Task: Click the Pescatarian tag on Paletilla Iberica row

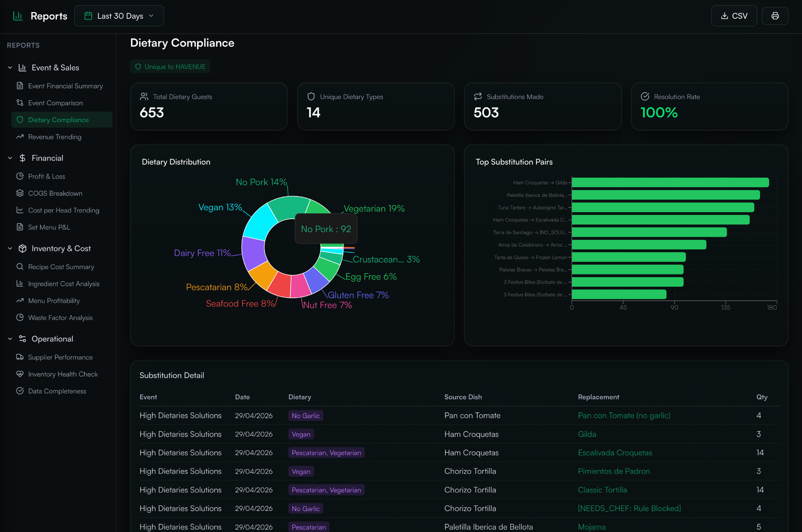Action: pyautogui.click(x=309, y=527)
